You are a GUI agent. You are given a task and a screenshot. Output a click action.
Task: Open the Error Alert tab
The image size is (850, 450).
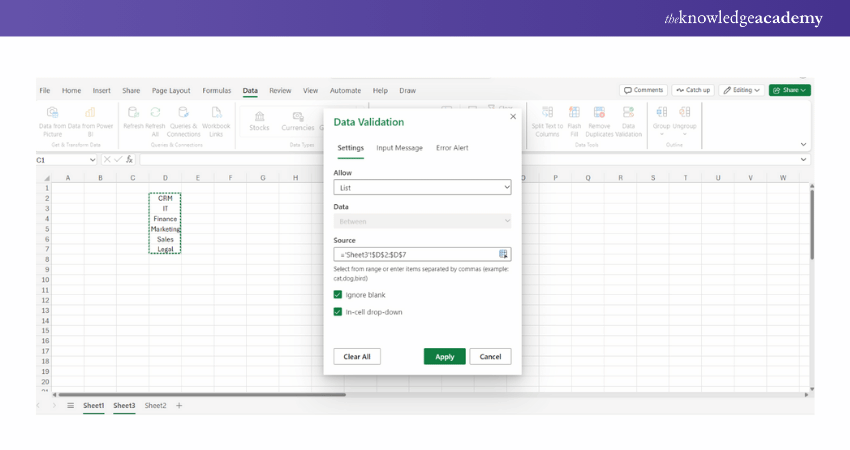coord(452,148)
